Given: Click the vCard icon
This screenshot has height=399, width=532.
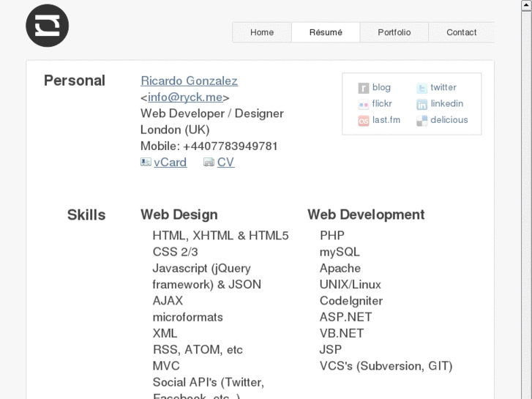Looking at the screenshot, I should click(146, 163).
